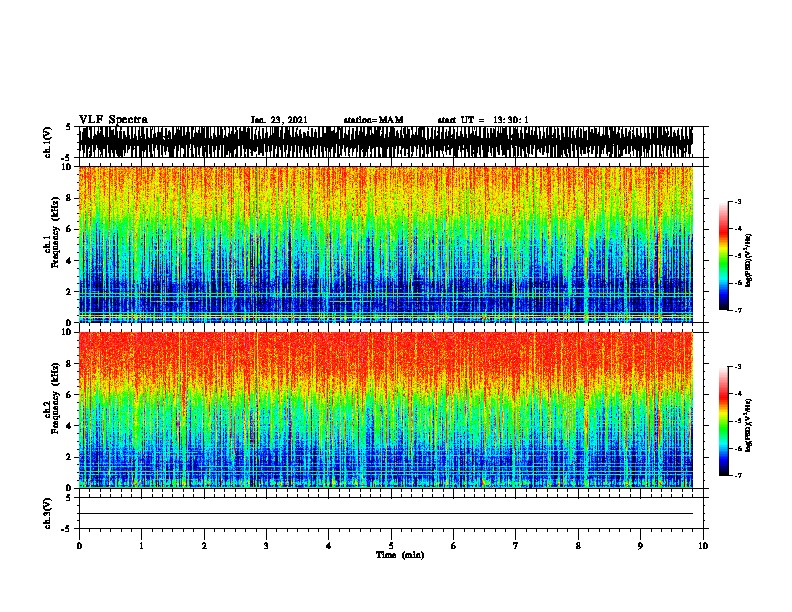
Task: Click the ch.2 color bar log(PSD) label
Action: 748,425
